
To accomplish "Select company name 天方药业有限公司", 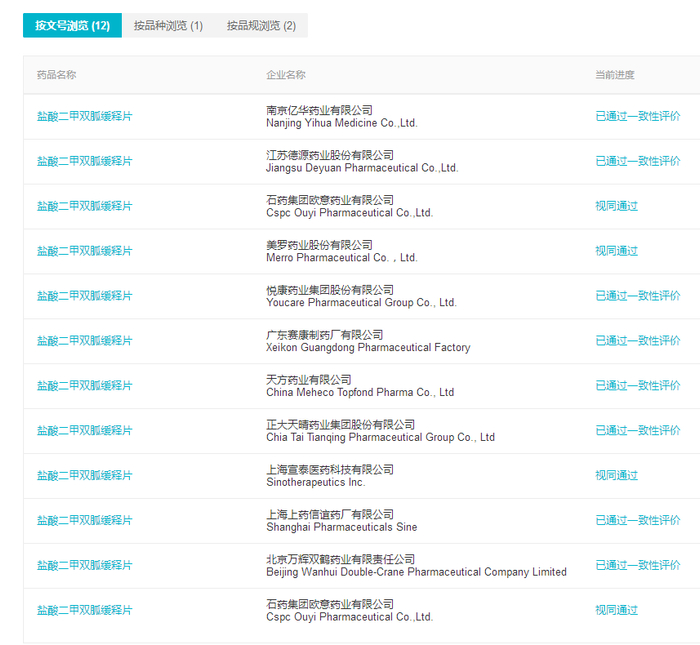I will click(x=308, y=380).
